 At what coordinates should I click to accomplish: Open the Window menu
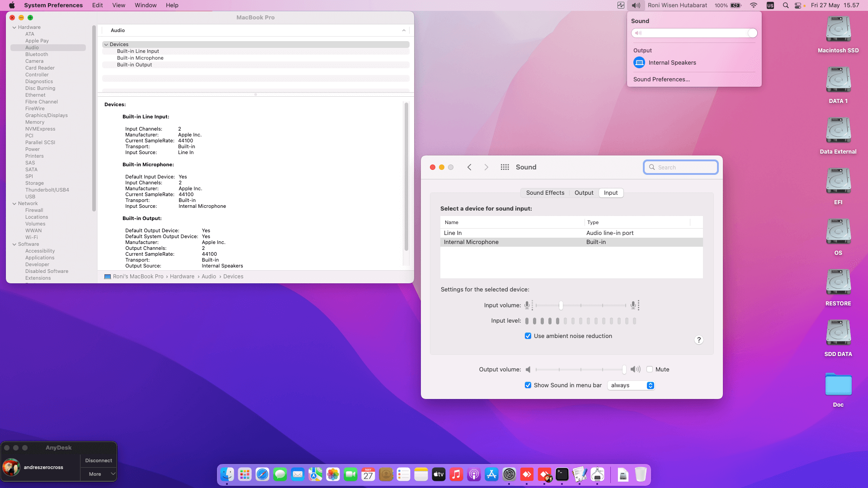click(146, 5)
